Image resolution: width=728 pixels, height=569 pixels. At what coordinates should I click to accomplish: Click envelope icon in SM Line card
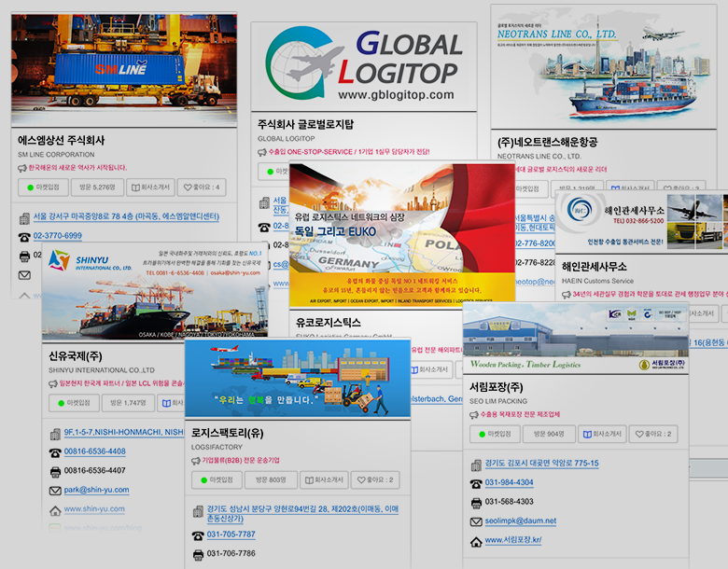click(x=24, y=275)
